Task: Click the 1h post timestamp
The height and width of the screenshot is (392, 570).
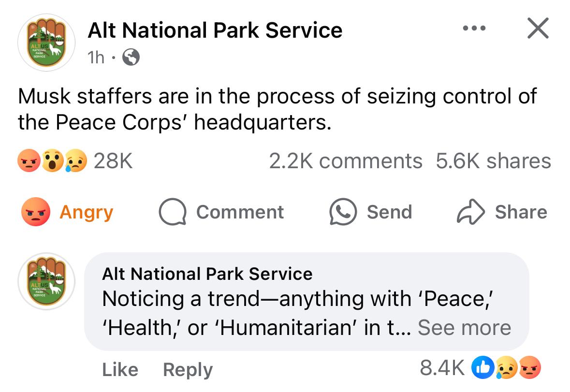Action: pyautogui.click(x=96, y=58)
